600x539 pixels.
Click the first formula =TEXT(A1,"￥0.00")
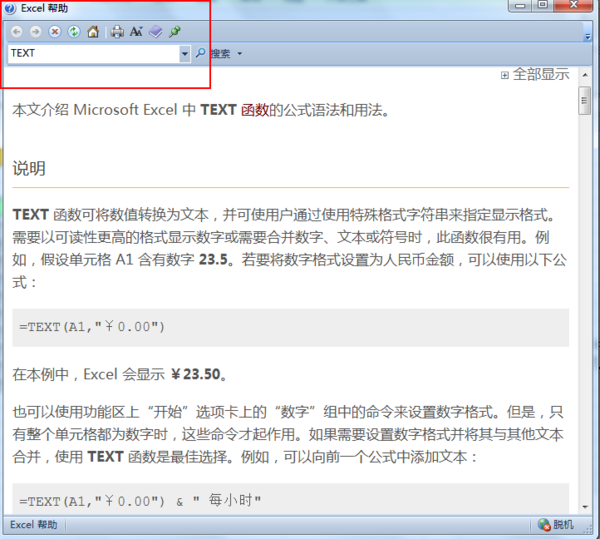click(92, 327)
